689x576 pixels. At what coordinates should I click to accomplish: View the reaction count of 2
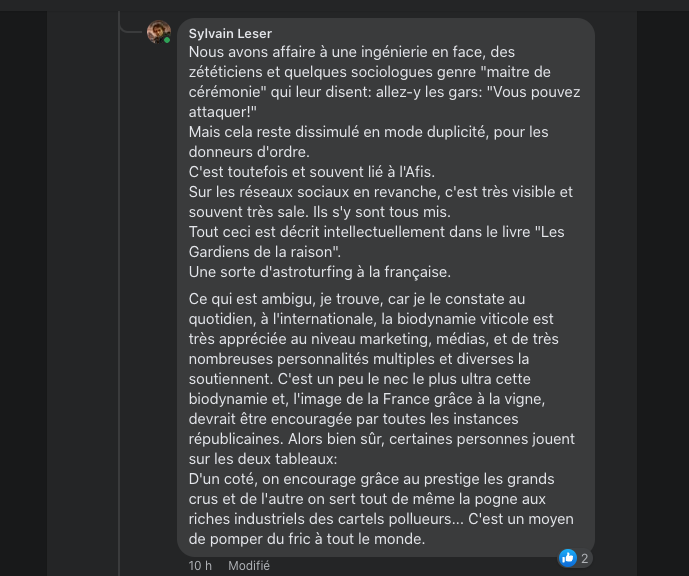point(585,558)
